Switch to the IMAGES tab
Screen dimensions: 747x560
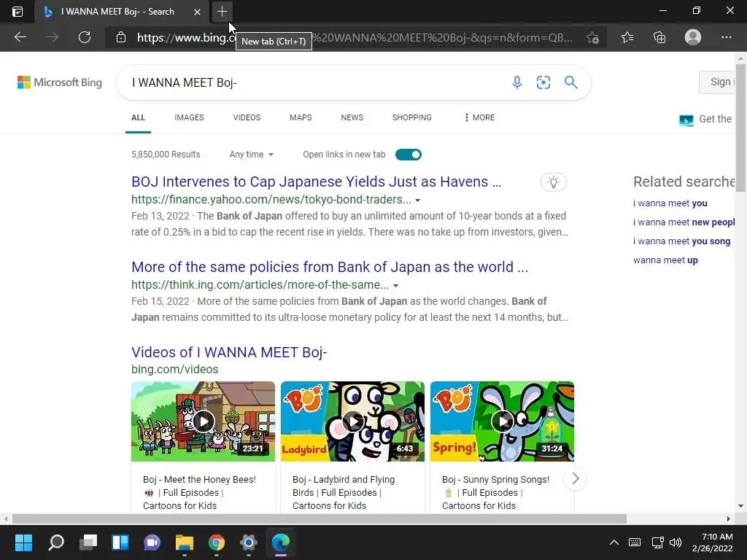pos(189,117)
